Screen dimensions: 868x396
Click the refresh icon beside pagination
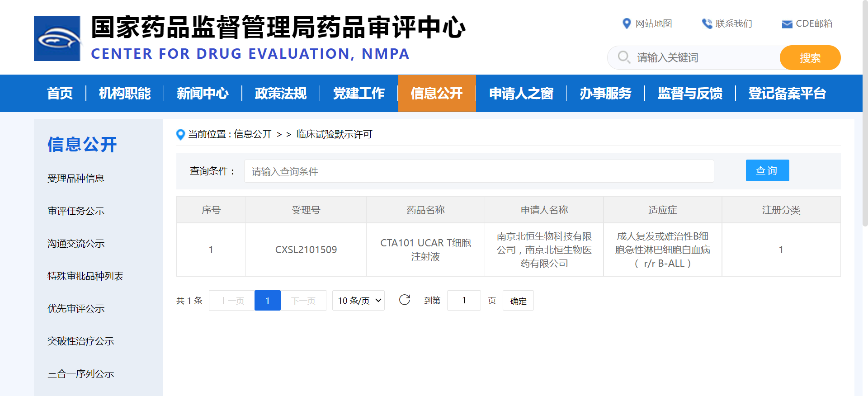click(x=405, y=300)
